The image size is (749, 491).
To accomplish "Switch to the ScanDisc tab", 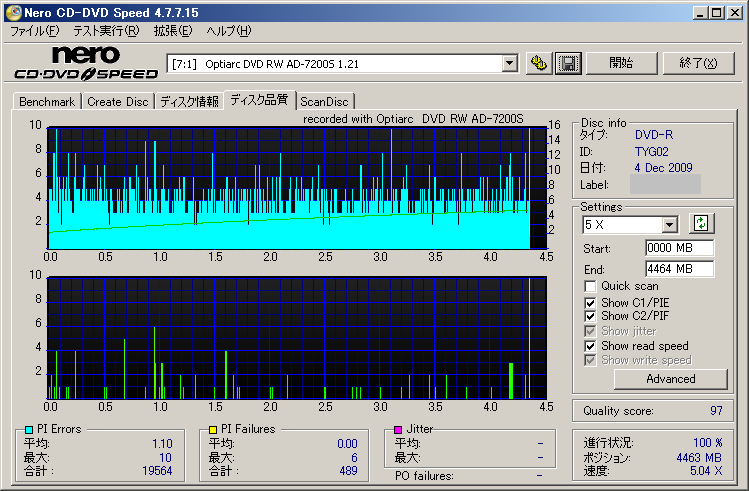I will (x=324, y=102).
